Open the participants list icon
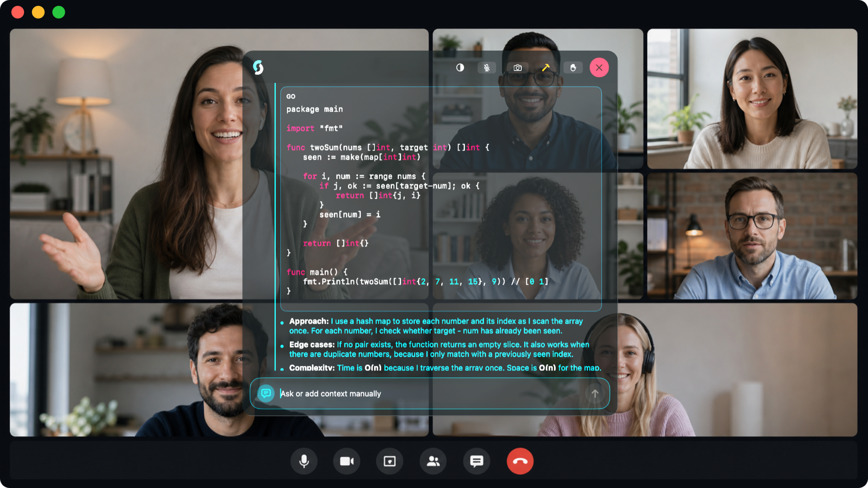The height and width of the screenshot is (488, 868). point(433,461)
